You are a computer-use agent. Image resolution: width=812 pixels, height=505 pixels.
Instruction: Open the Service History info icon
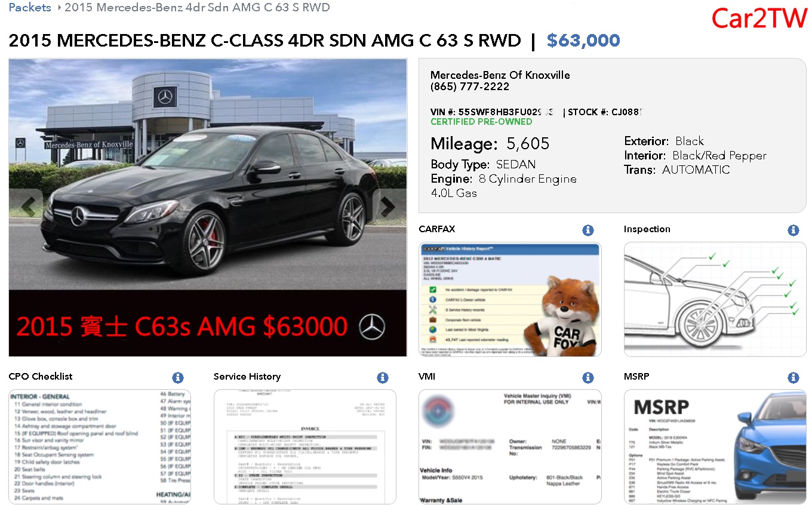383,378
